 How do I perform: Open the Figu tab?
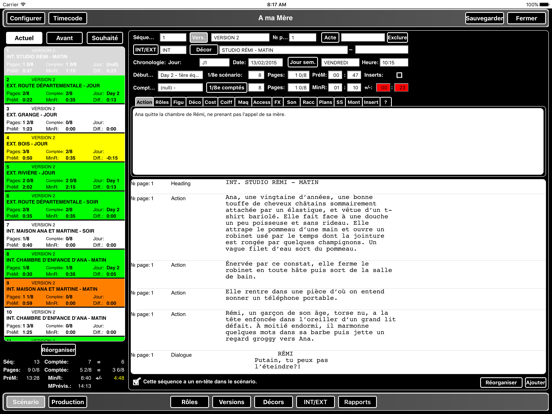coord(178,102)
